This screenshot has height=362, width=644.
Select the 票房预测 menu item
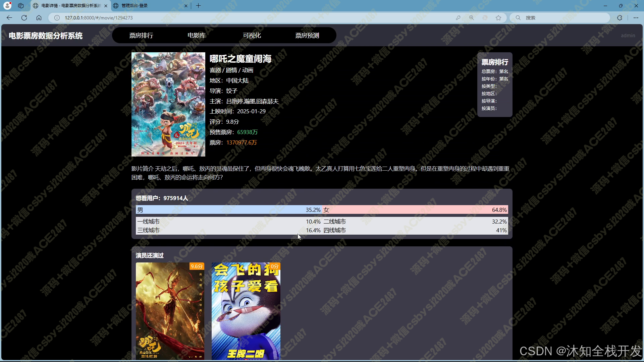307,36
